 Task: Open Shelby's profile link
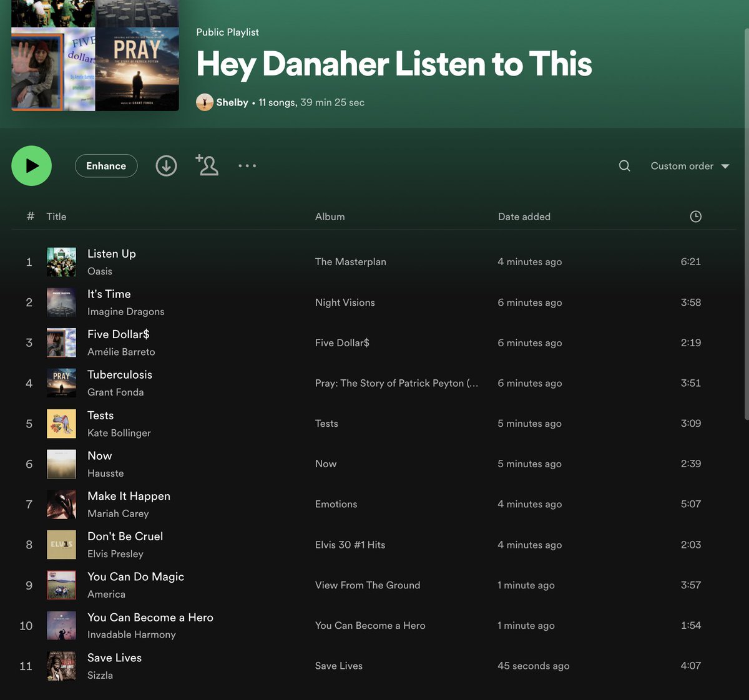232,102
